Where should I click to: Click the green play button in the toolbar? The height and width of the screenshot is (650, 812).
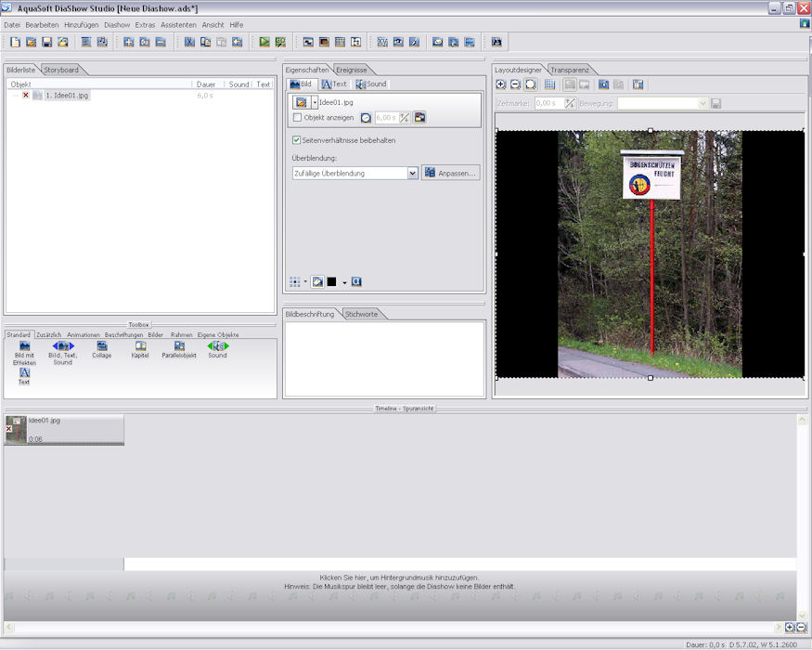[264, 42]
